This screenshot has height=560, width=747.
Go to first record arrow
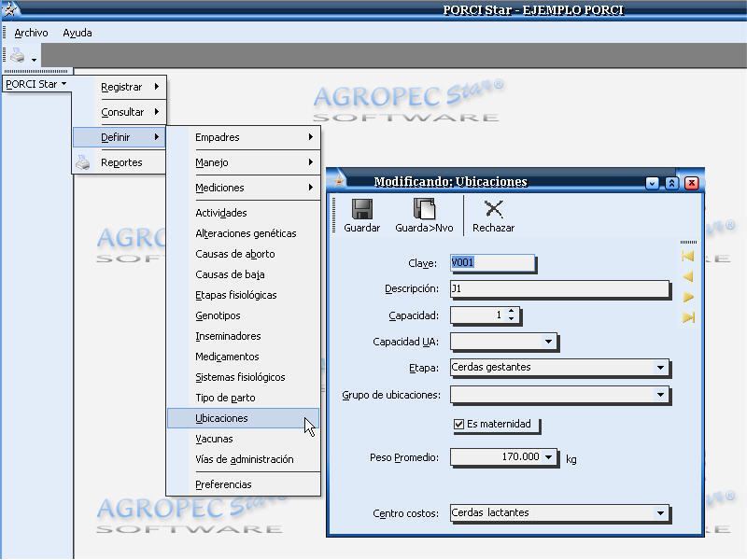688,256
